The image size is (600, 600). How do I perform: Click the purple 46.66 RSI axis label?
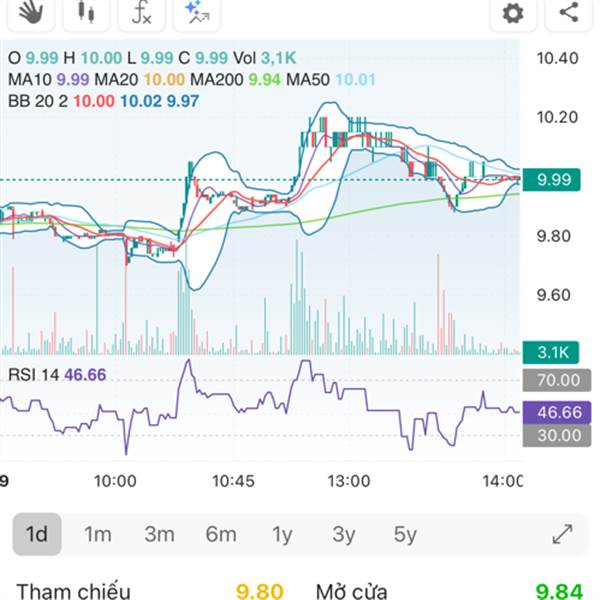[x=557, y=412]
